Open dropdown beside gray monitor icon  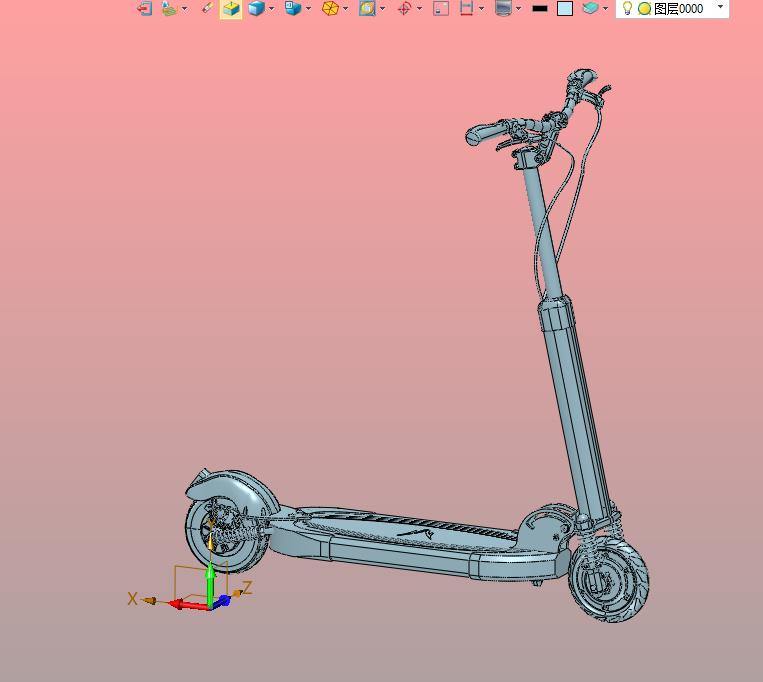click(x=519, y=8)
